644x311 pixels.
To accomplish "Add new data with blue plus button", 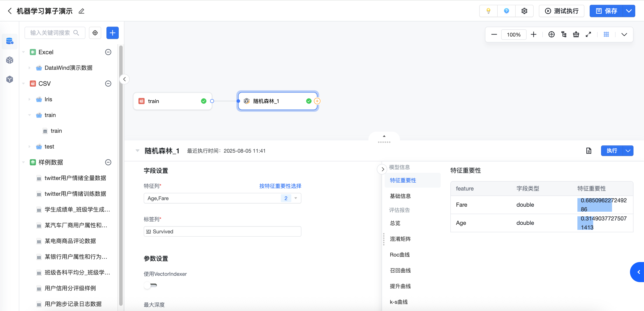I will pos(113,33).
